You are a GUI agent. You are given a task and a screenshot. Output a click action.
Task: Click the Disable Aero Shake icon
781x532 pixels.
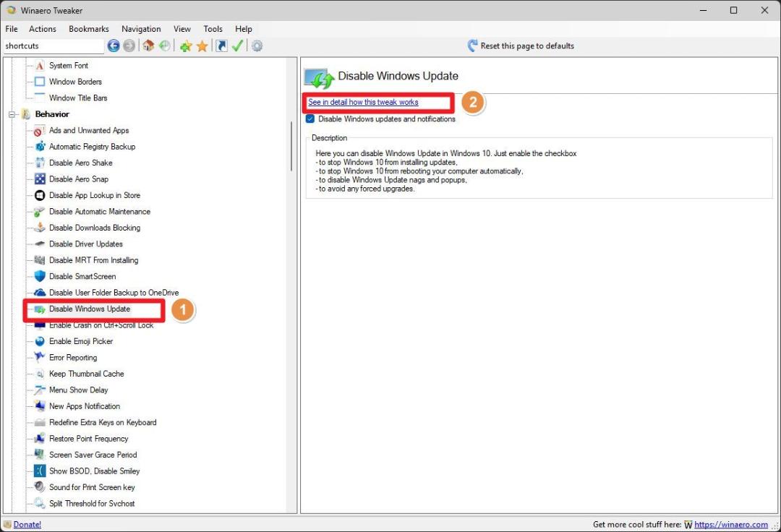click(40, 163)
